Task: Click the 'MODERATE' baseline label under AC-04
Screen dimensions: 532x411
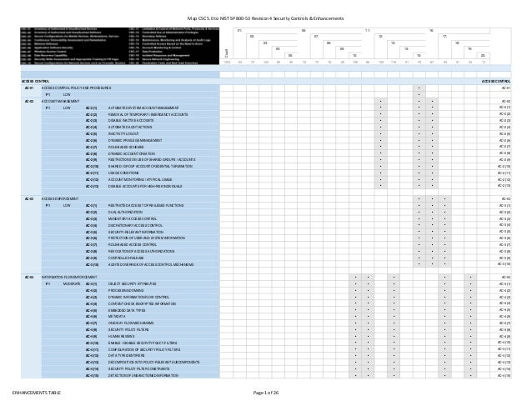Action: pyautogui.click(x=72, y=283)
